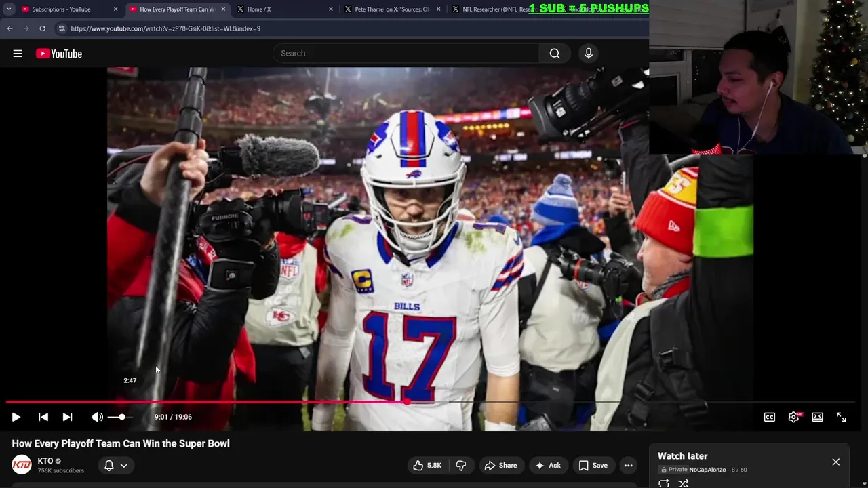Toggle closed captions on the player
Screen dimensions: 868x488
(x=770, y=417)
